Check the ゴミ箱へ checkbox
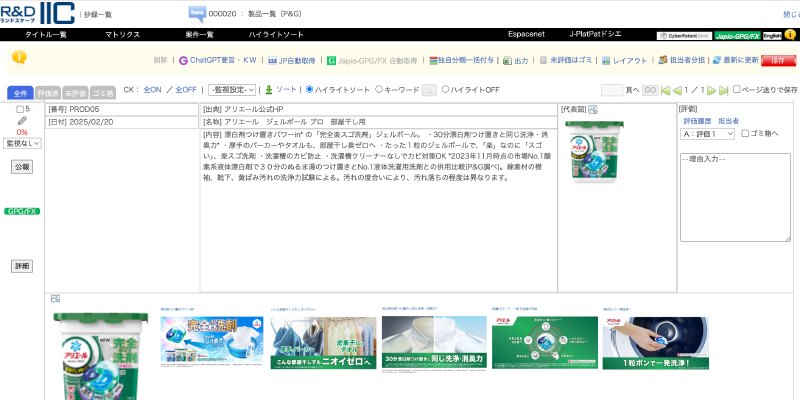This screenshot has height=400, width=800. tap(745, 134)
